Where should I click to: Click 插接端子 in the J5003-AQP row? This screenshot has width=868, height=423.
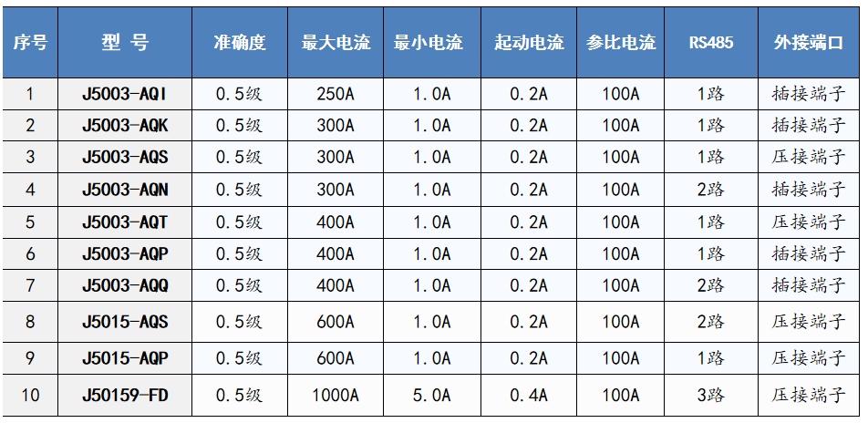tap(809, 254)
